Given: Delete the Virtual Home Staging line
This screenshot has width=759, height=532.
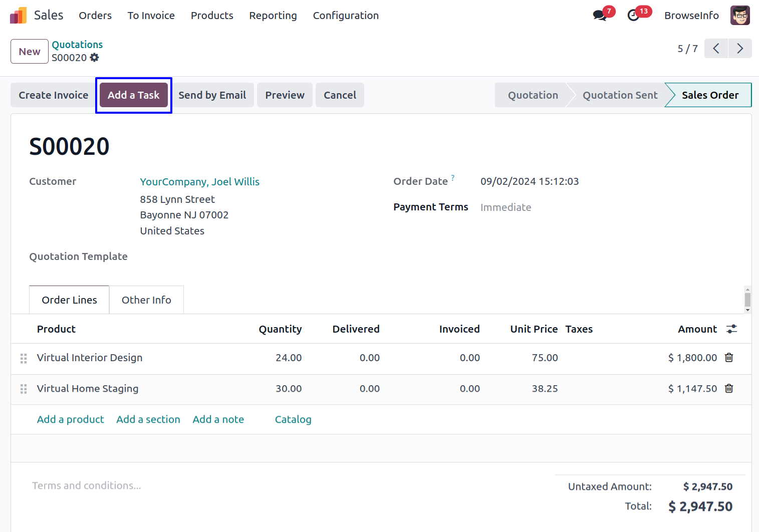Looking at the screenshot, I should (x=729, y=389).
